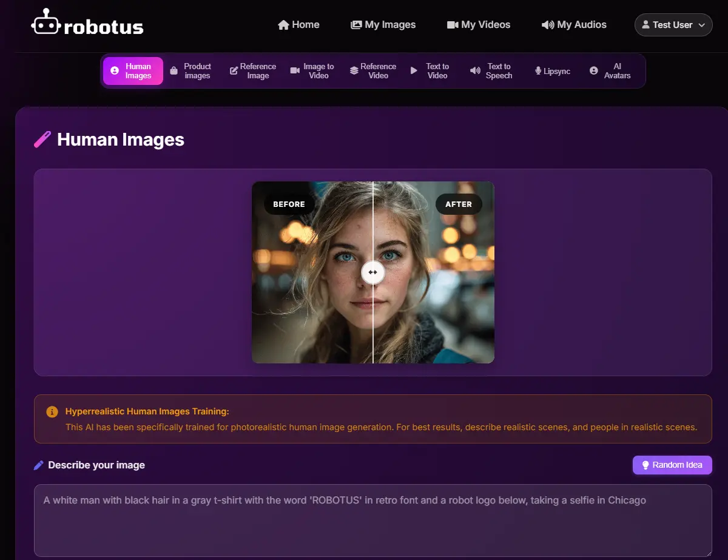
Task: Click the AFTER label on image
Action: point(459,204)
